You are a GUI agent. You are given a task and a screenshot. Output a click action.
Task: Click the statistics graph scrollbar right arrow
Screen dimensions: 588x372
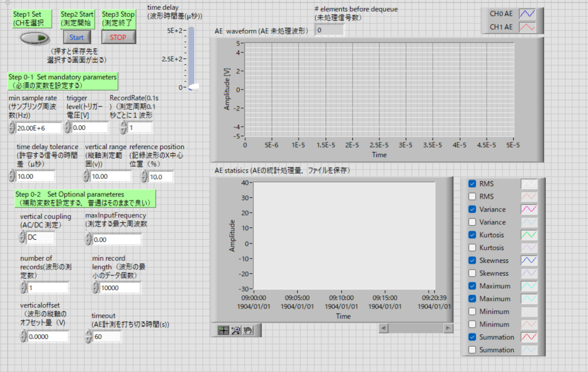(x=448, y=328)
